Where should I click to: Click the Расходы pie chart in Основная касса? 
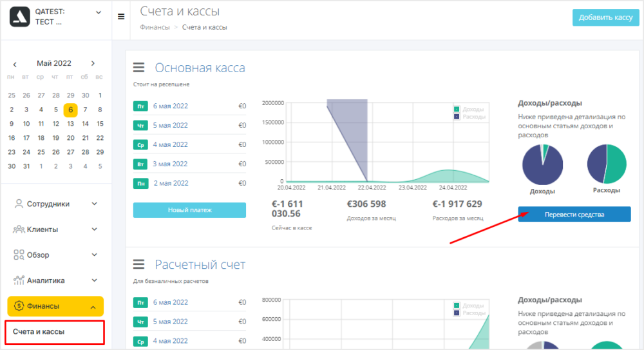pos(607,164)
